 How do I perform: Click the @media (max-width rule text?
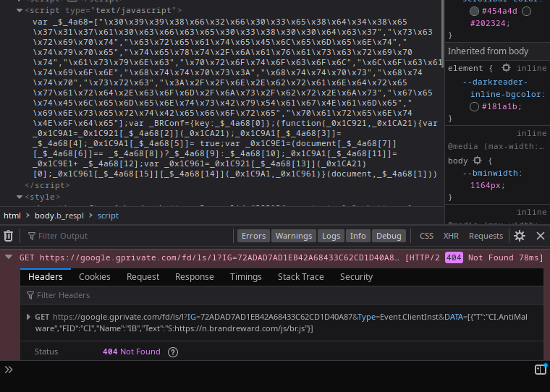point(496,147)
